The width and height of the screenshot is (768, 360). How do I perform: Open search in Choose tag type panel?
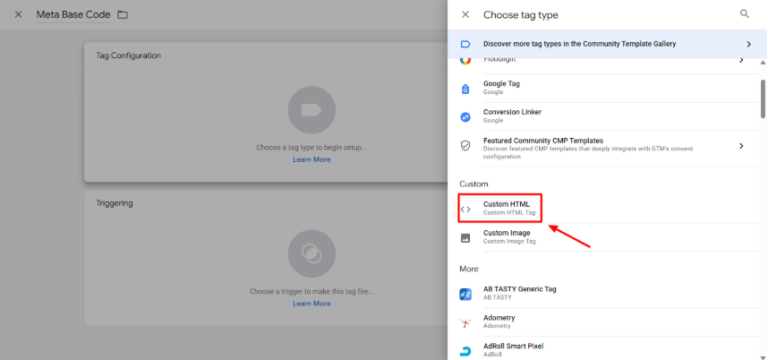click(x=744, y=14)
